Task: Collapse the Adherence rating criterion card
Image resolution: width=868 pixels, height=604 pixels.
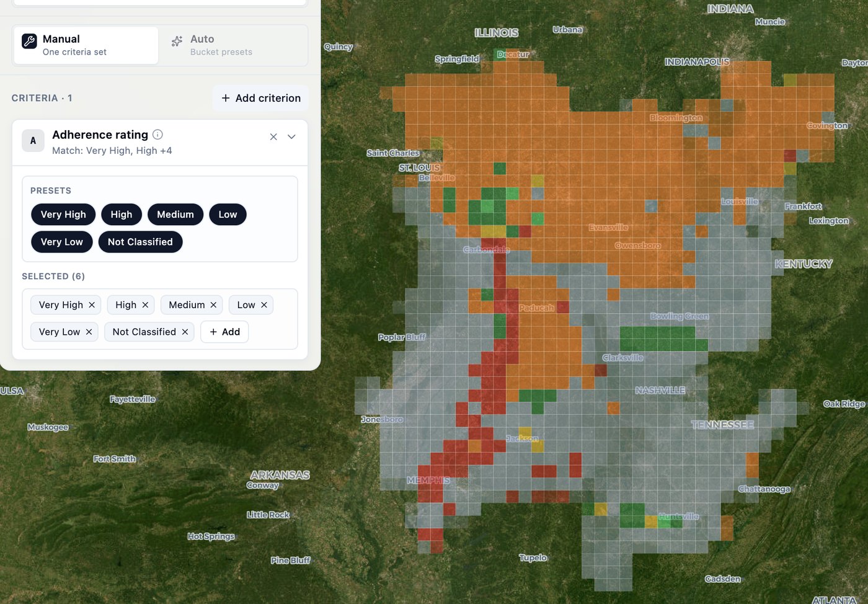Action: (x=291, y=136)
